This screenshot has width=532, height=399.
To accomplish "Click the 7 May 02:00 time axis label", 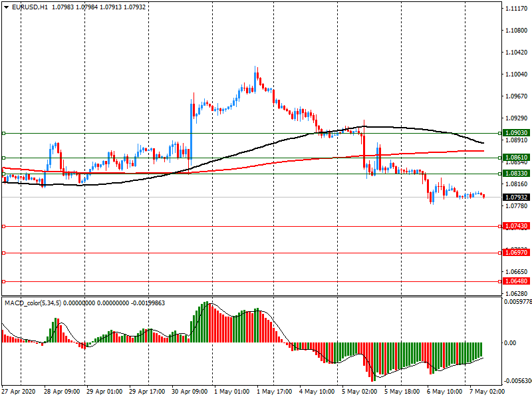I will (487, 392).
